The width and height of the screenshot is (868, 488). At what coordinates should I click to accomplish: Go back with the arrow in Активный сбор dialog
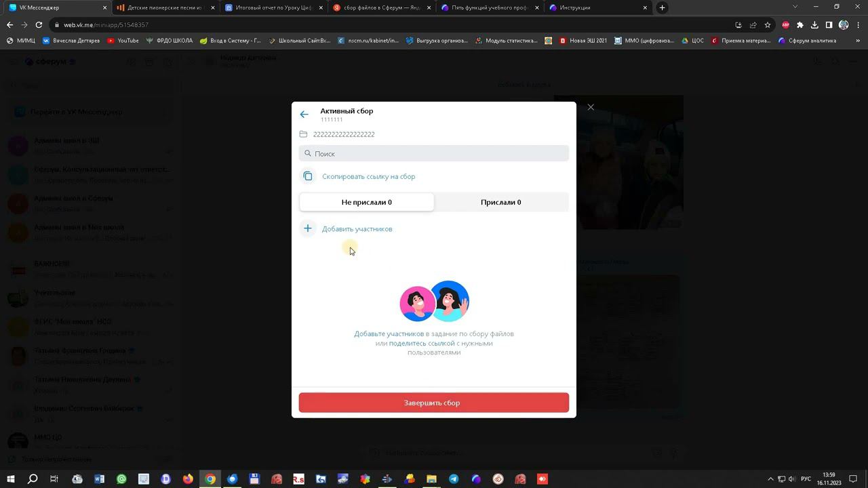304,115
